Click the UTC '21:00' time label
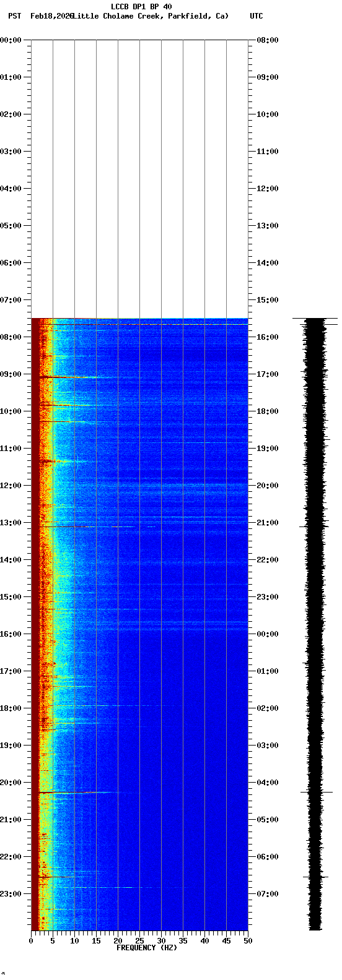 pyautogui.click(x=268, y=523)
